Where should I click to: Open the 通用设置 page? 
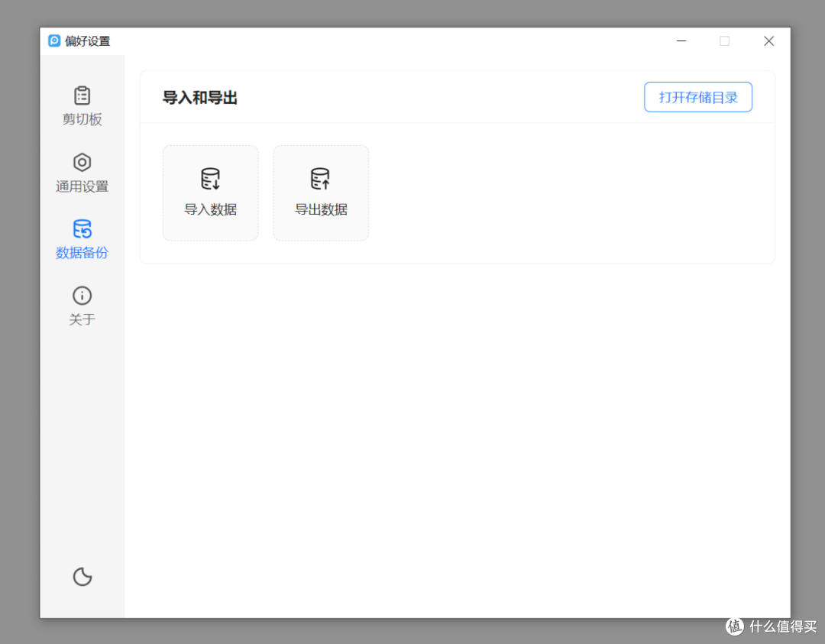click(x=82, y=173)
